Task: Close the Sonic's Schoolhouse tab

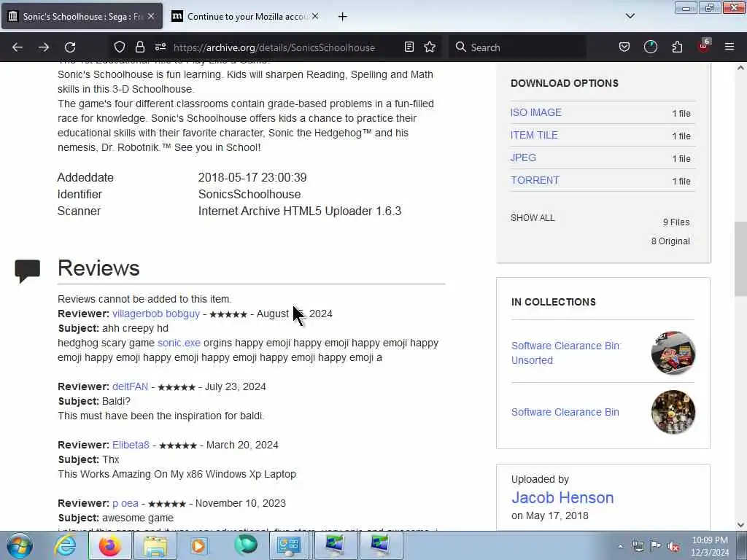Action: pyautogui.click(x=151, y=16)
